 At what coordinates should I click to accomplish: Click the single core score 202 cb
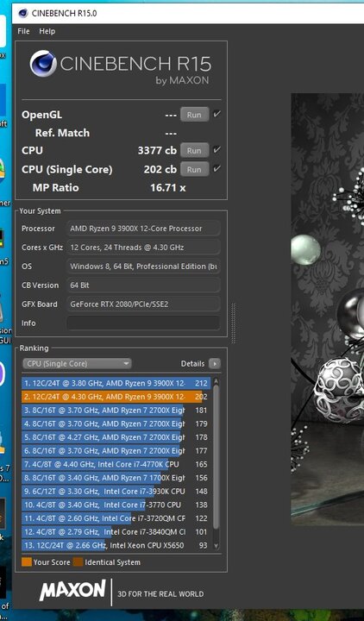(x=160, y=169)
